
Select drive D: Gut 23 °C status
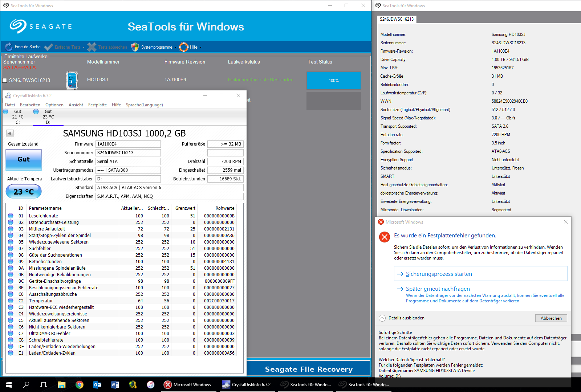point(48,117)
